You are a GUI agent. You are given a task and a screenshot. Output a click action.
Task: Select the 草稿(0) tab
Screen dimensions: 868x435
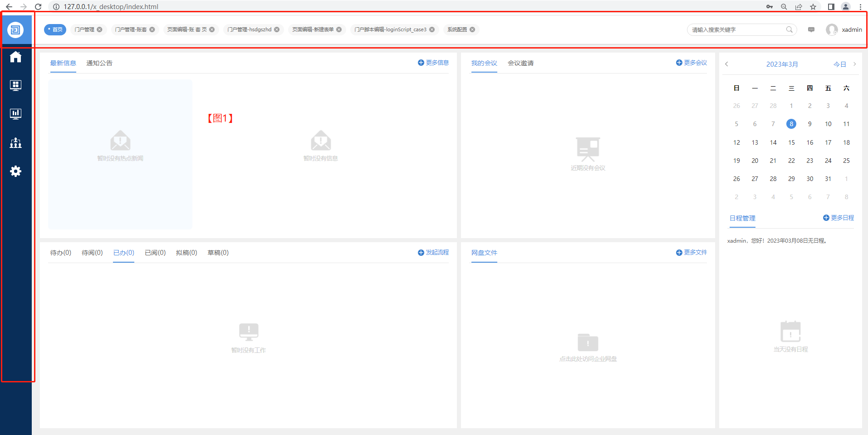pyautogui.click(x=218, y=253)
